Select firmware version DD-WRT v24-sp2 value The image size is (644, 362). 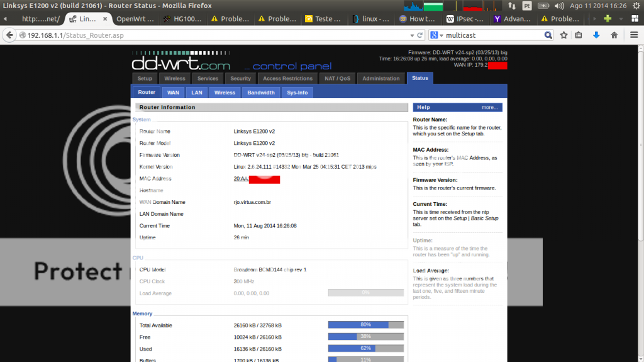pyautogui.click(x=286, y=155)
